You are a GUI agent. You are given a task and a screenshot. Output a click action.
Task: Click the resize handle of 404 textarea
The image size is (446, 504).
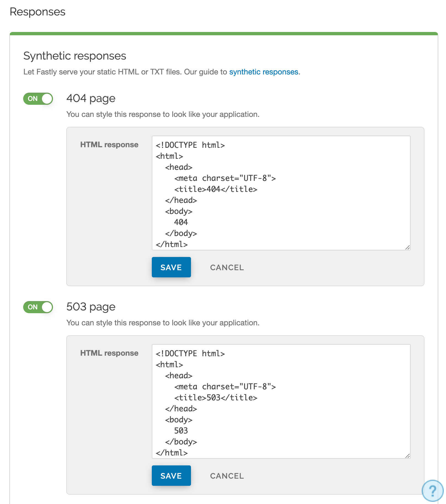[408, 248]
